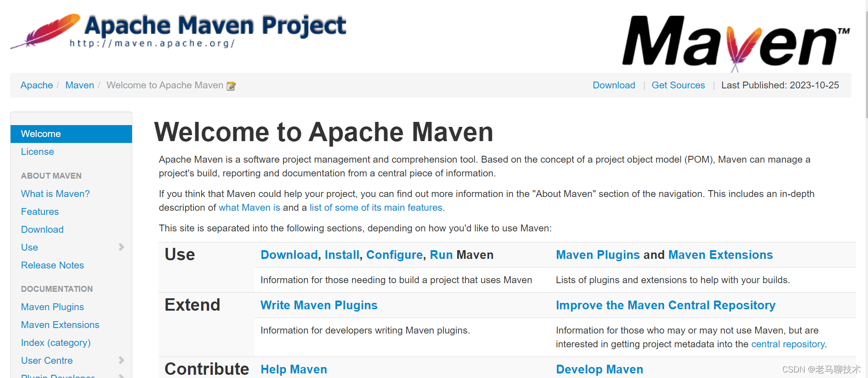This screenshot has width=868, height=378.
Task: Open Maven Plugins heading link in table
Action: click(x=598, y=255)
